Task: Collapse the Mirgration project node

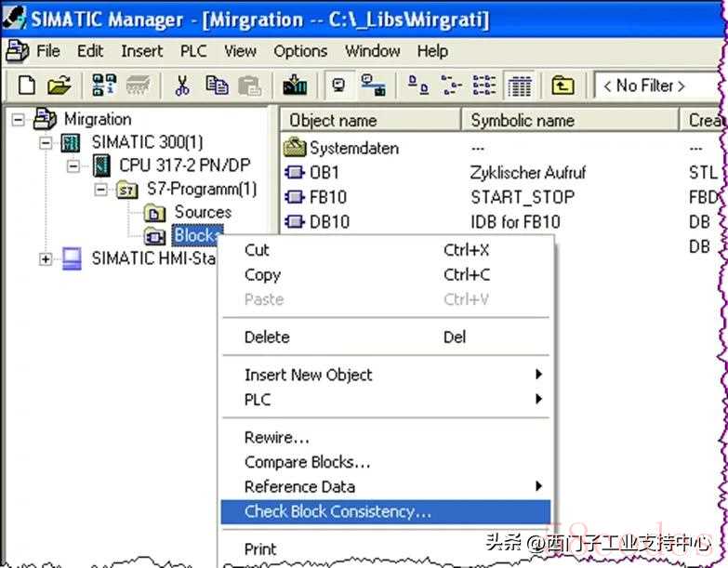Action: [x=18, y=120]
